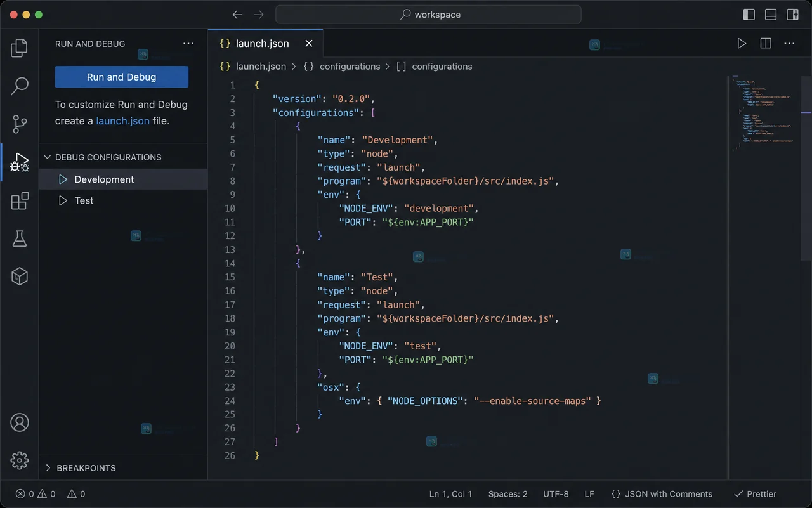The image size is (812, 508).
Task: Open the launch.json link in sidebar
Action: tap(122, 120)
